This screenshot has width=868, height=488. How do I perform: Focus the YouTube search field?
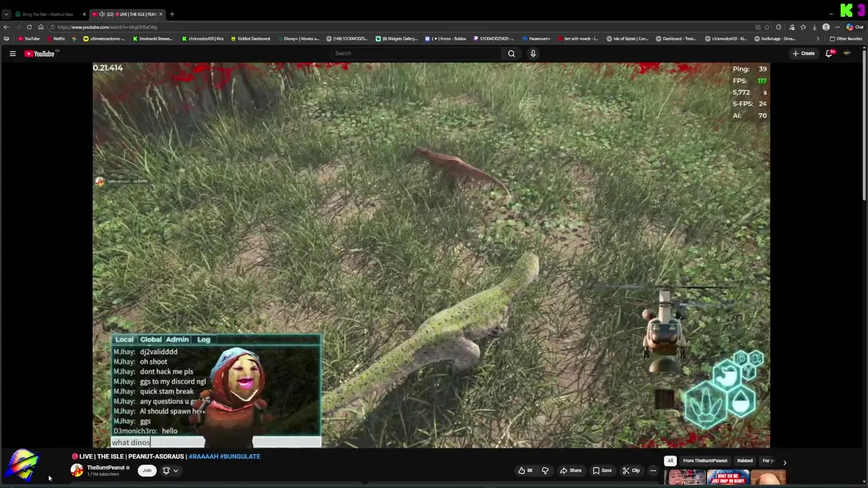click(x=417, y=54)
